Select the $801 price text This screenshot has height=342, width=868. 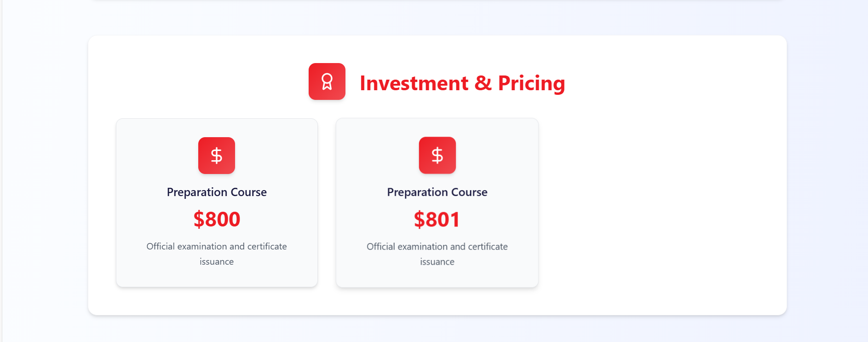click(437, 220)
